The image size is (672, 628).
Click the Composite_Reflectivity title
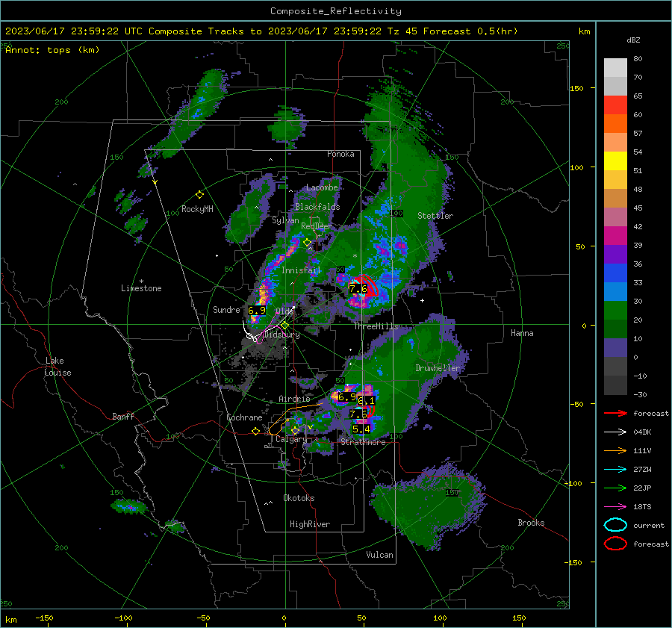coord(336,11)
